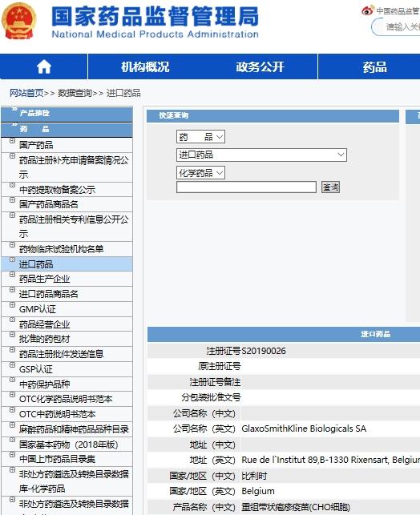Image resolution: width=420 pixels, height=515 pixels.
Task: Click the quick search text field
Action: (246, 187)
